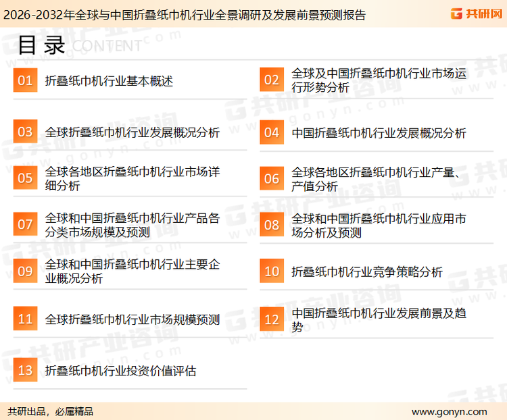The height and width of the screenshot is (420, 507).
Task: Select chapter title 折叠纸巾机行业投资价值评估
Action: (120, 371)
